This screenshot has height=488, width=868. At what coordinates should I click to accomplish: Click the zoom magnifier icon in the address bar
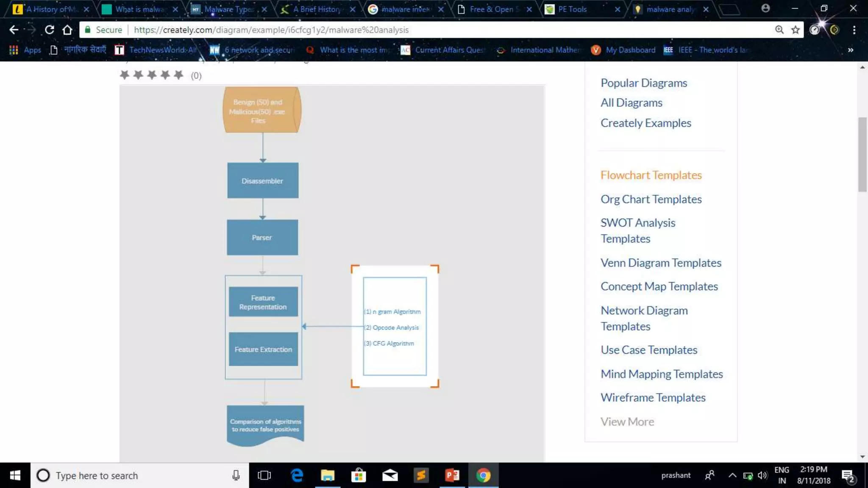point(779,30)
